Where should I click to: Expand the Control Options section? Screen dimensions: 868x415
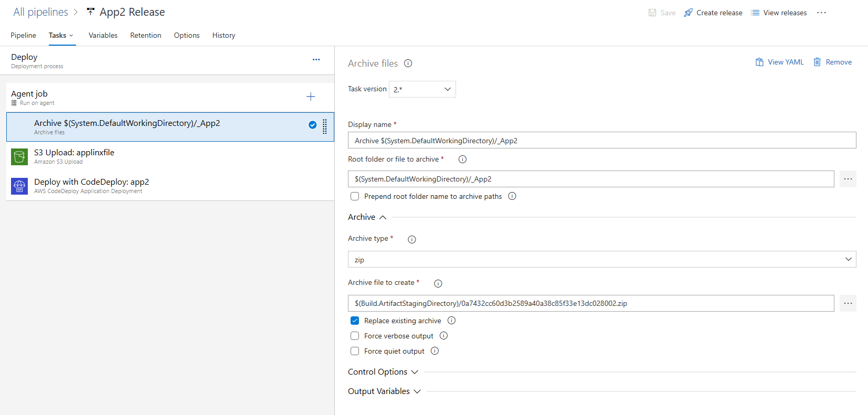383,372
